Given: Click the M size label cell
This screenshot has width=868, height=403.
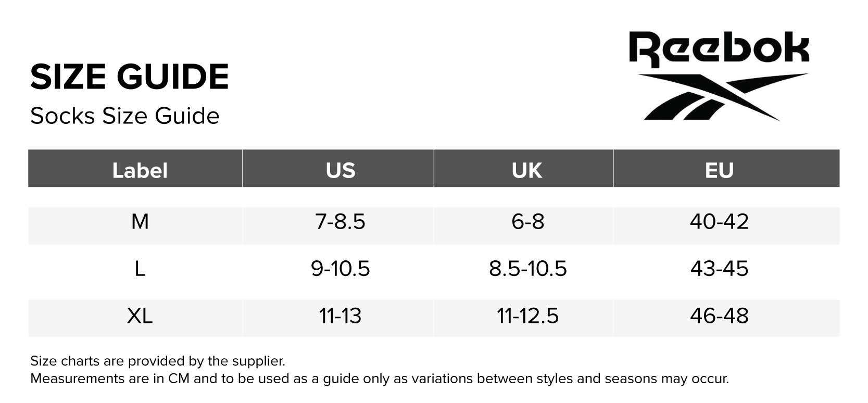Looking at the screenshot, I should [x=140, y=222].
